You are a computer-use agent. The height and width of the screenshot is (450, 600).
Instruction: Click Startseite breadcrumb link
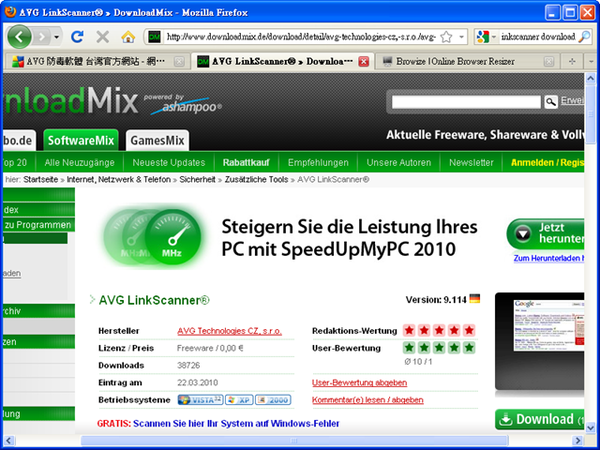tap(41, 179)
